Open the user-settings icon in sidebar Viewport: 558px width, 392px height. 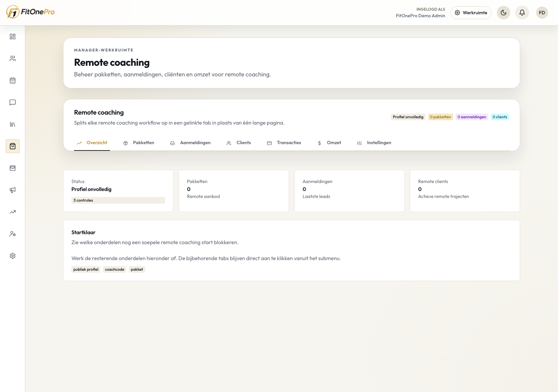tap(13, 234)
